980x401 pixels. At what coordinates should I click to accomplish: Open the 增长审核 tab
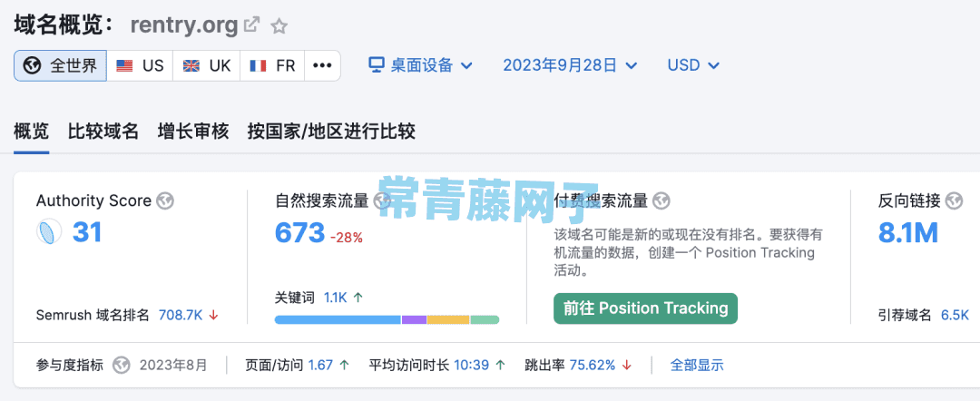click(193, 132)
